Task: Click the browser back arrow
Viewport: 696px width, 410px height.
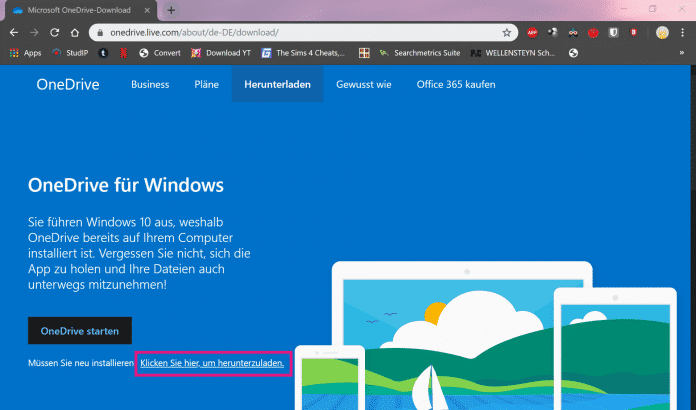Action: pyautogui.click(x=13, y=32)
